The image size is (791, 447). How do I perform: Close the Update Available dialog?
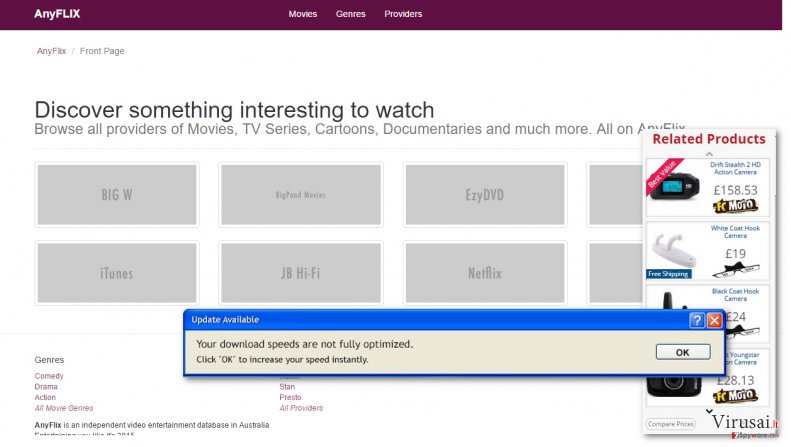coord(714,320)
